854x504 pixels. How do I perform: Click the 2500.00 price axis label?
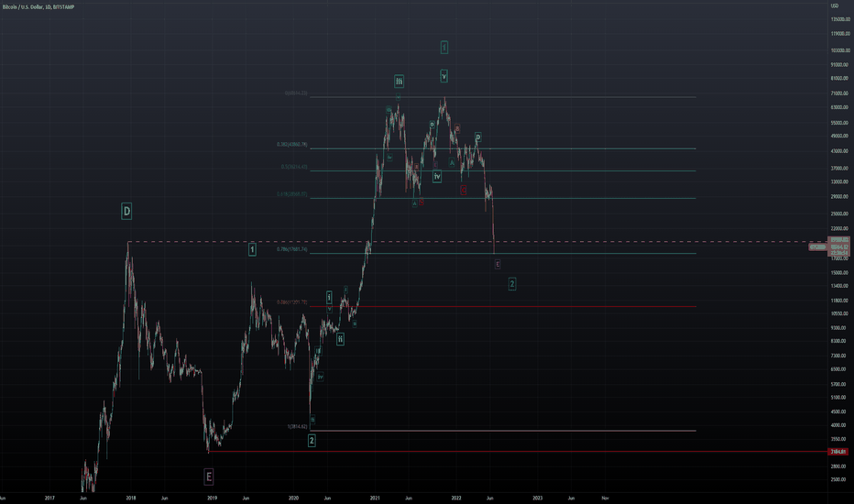(x=838, y=479)
